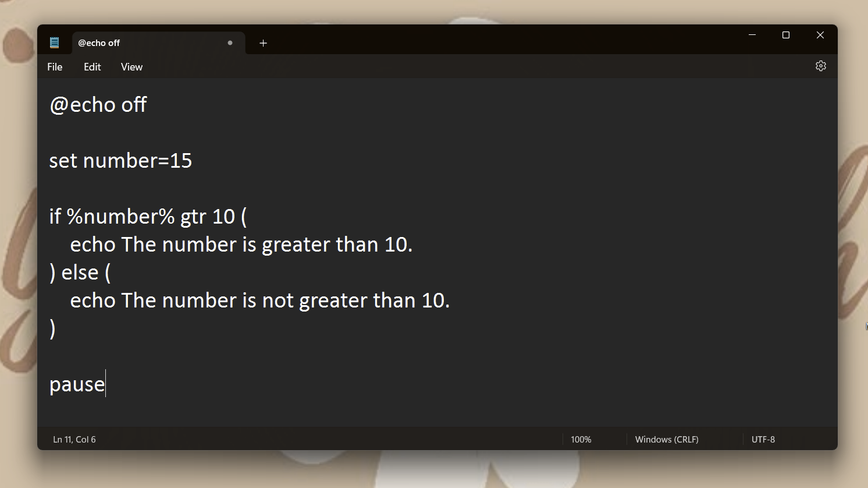Click the Notepad icon beside the tab
The height and width of the screenshot is (488, 868).
pos(54,42)
